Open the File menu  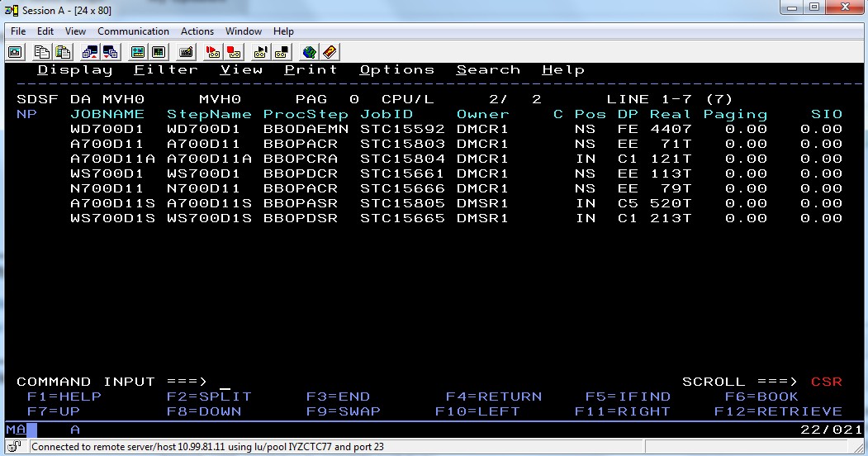18,31
